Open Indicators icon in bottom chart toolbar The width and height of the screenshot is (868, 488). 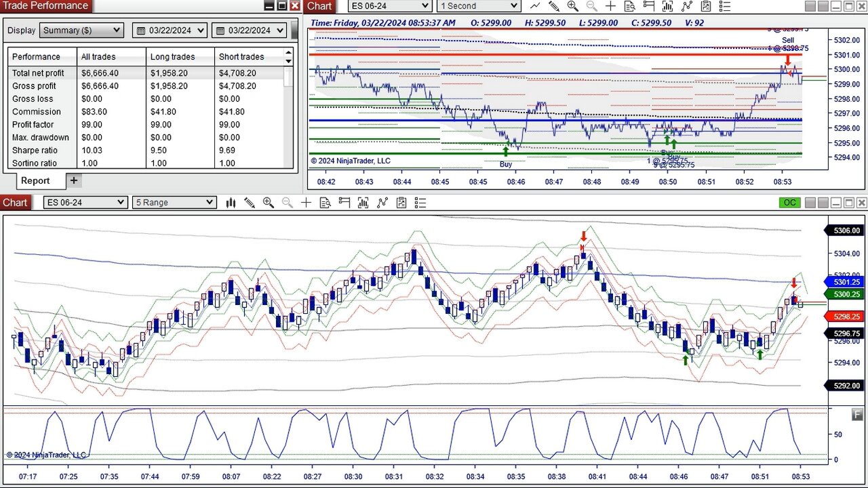tap(363, 203)
